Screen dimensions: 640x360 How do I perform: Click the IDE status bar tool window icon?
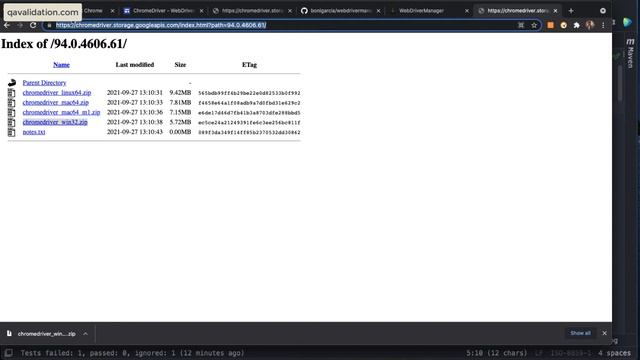(8, 353)
